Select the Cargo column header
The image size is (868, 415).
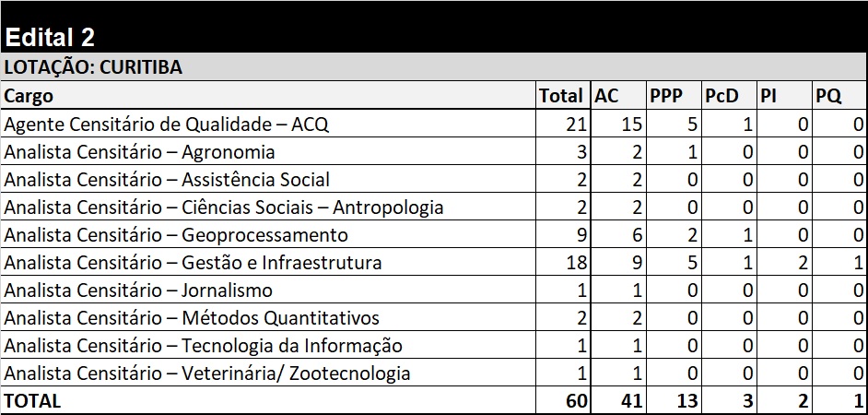coord(268,95)
